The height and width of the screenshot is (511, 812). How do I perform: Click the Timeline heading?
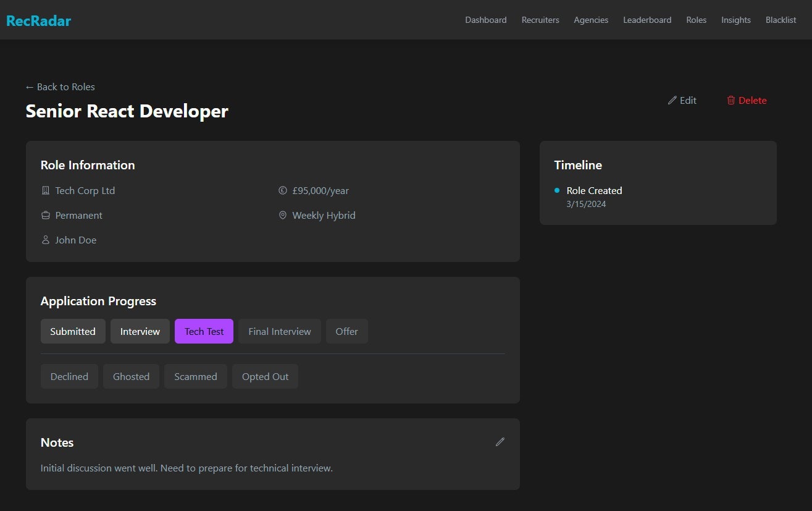[578, 166]
